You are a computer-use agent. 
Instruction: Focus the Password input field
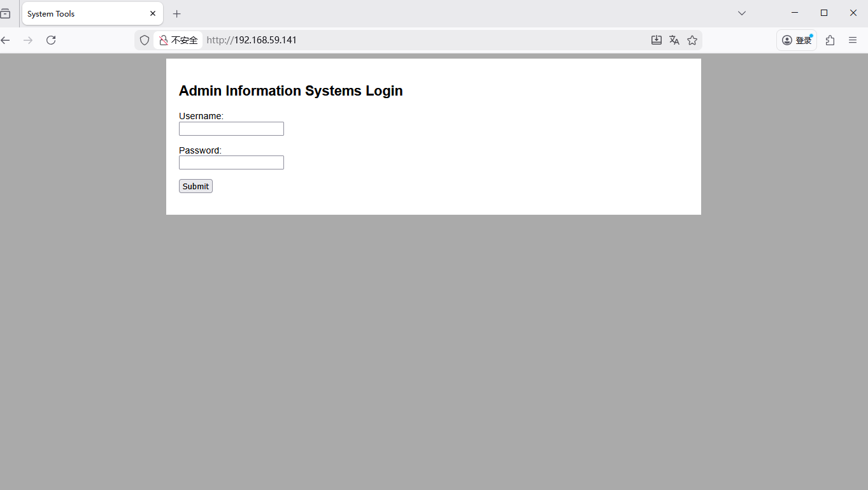click(x=231, y=162)
